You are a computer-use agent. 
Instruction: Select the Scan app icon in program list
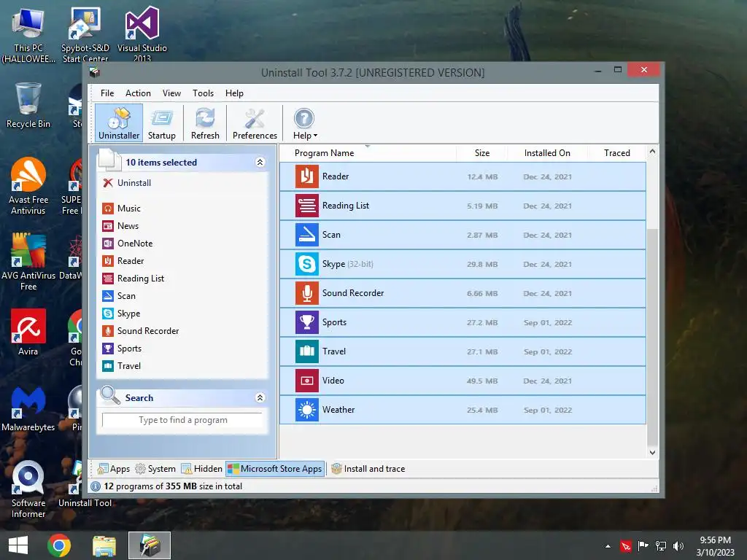[307, 235]
